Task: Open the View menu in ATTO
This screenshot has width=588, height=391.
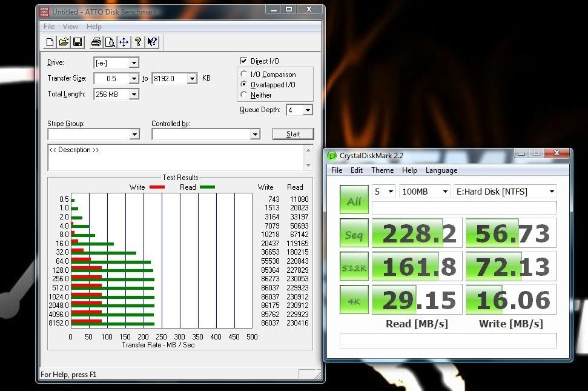Action: (71, 27)
